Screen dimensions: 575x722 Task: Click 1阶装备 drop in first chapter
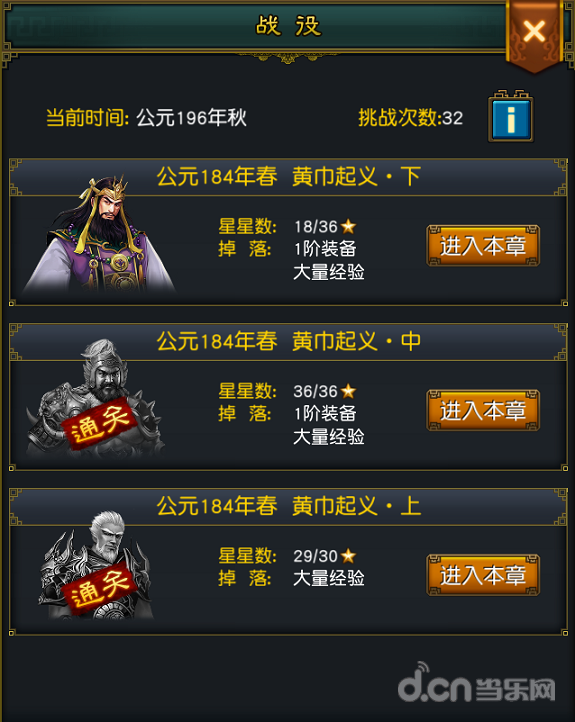pos(325,249)
